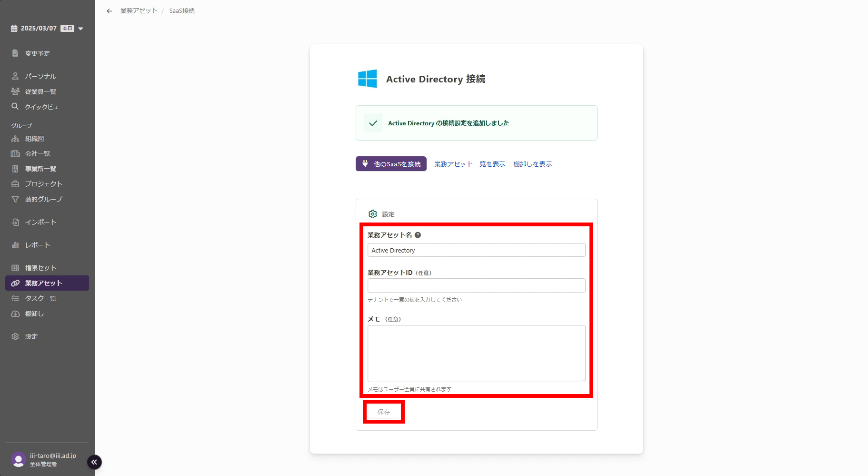This screenshot has width=868, height=476.
Task: Focus the メモ text area
Action: pyautogui.click(x=476, y=354)
